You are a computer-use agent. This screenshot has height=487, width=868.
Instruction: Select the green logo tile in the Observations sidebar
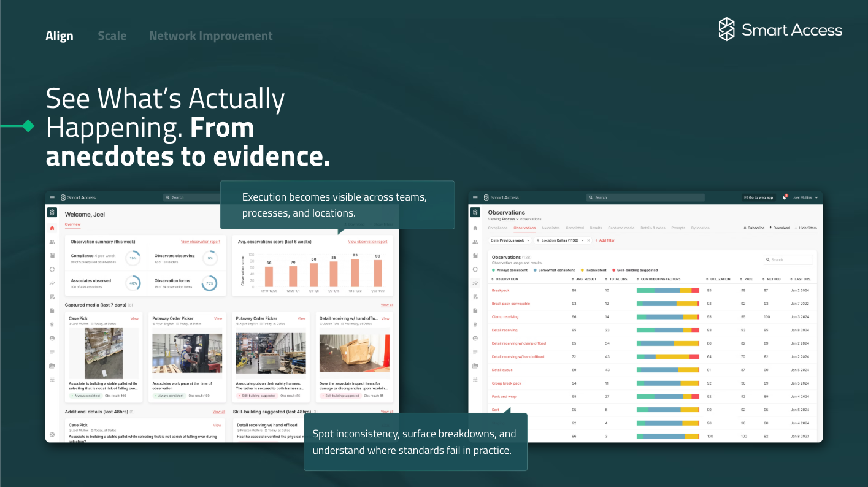[x=475, y=212]
